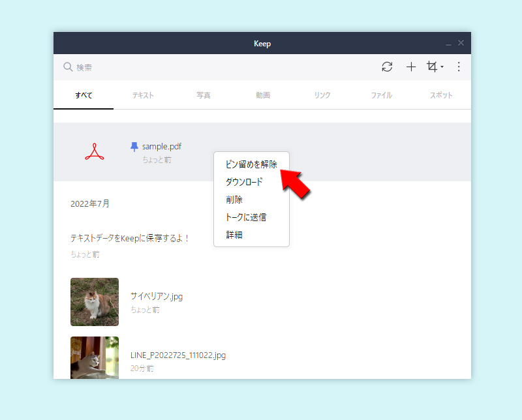Viewport: 522px width, 420px height.
Task: Open the スポット tab
Action: tap(441, 95)
